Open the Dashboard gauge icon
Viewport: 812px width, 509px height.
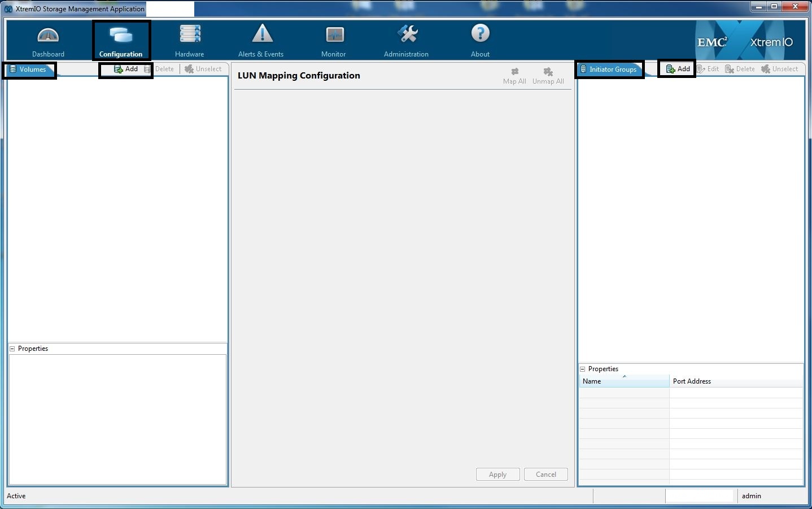(x=48, y=36)
